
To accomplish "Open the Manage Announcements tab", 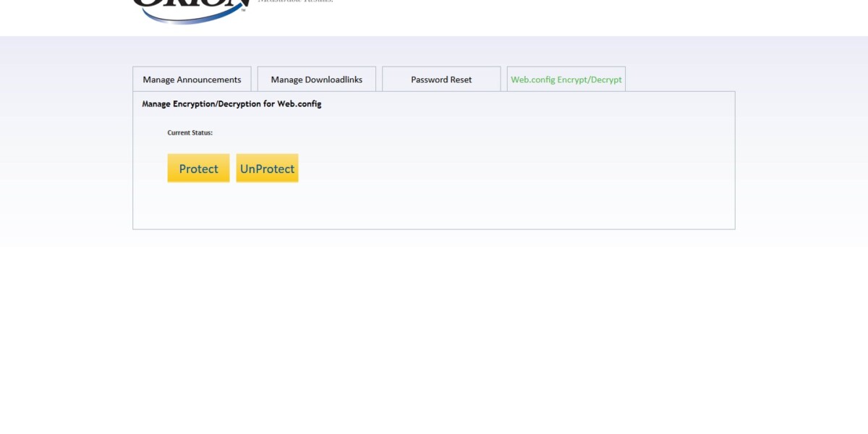I will click(x=192, y=80).
